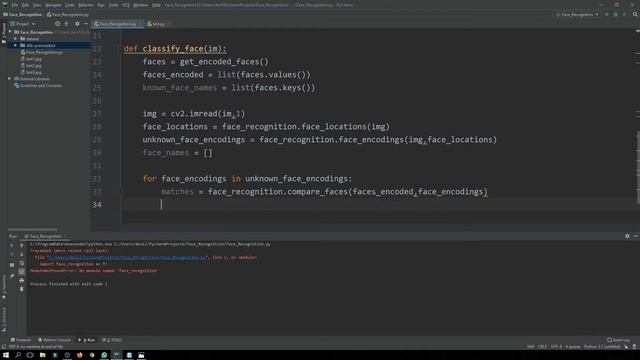Open the Python Console tool window

tap(54, 340)
